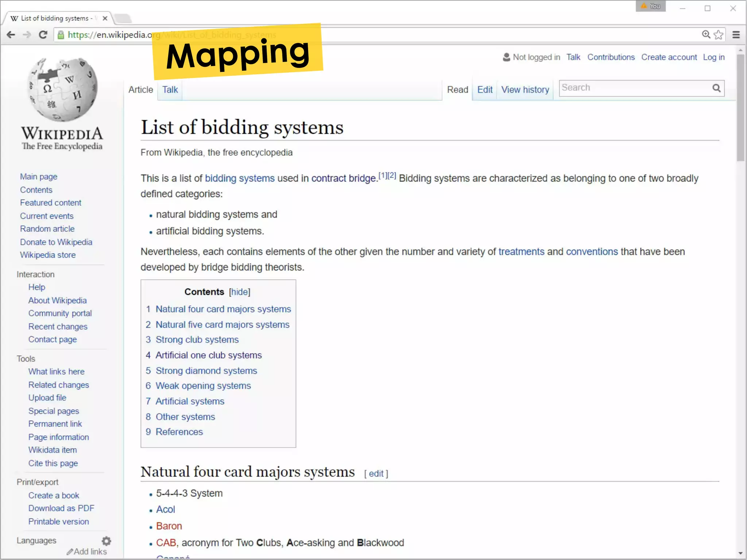The width and height of the screenshot is (747, 560).
Task: Follow the bidding systems link in intro
Action: tap(240, 178)
